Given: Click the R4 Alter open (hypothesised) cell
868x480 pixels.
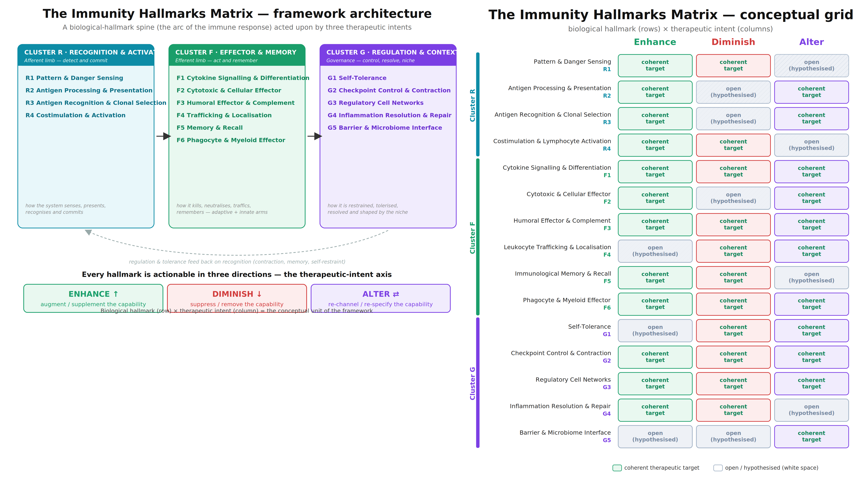Looking at the screenshot, I should pos(811,145).
